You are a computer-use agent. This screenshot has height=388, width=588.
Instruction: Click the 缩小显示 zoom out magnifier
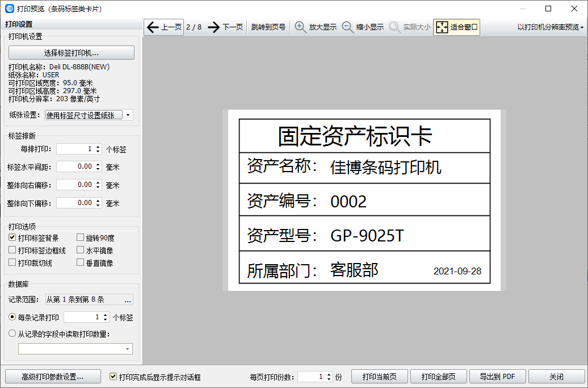363,27
